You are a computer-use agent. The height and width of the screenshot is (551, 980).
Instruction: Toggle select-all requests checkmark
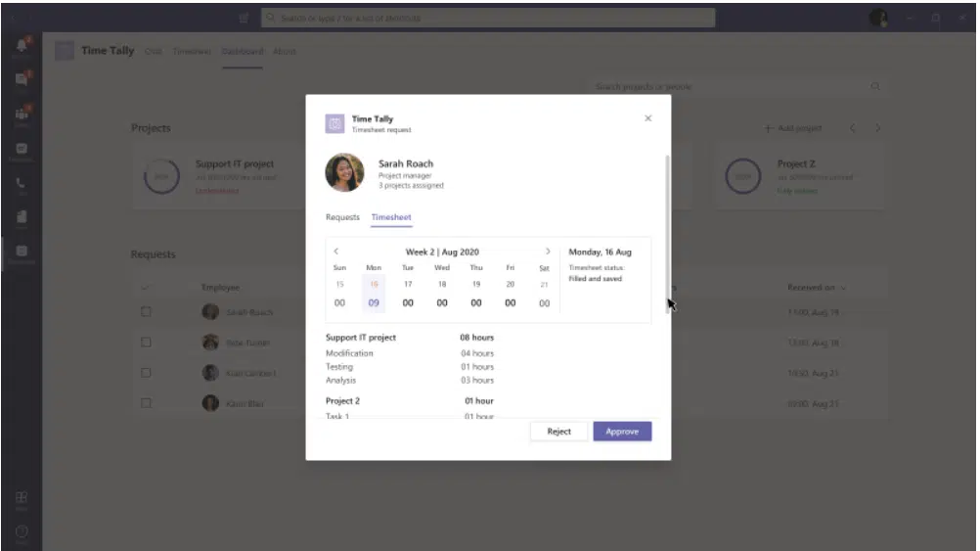[x=146, y=288]
